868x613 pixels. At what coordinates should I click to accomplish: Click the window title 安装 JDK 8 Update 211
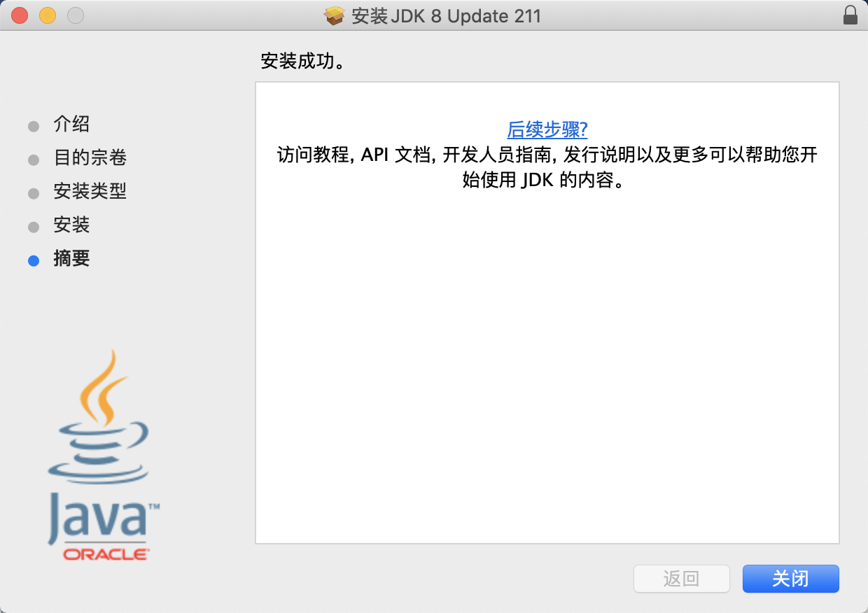447,15
